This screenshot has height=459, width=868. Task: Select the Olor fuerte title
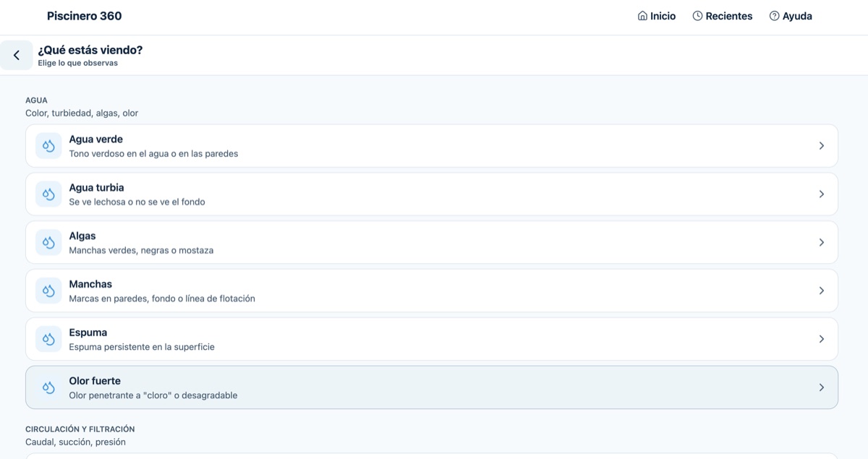point(95,381)
